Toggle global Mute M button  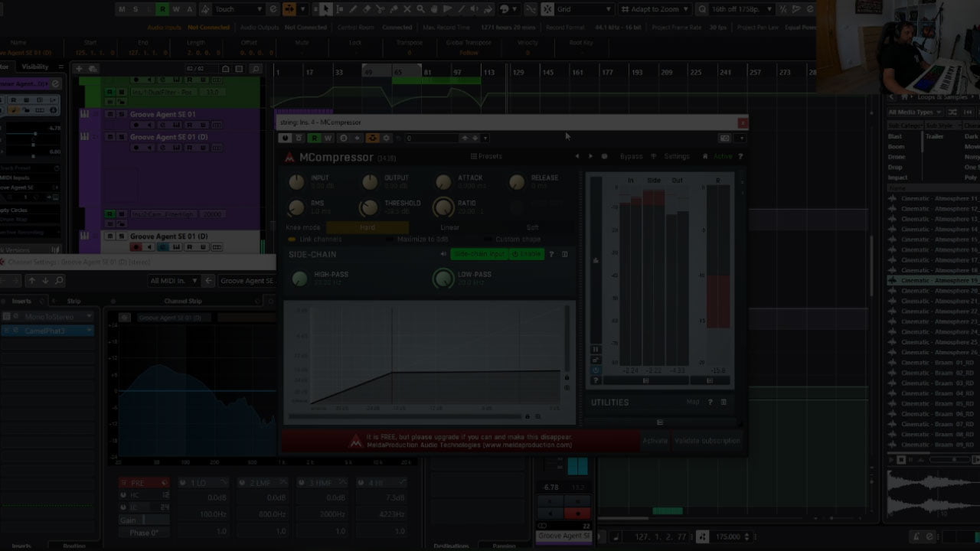coord(121,9)
